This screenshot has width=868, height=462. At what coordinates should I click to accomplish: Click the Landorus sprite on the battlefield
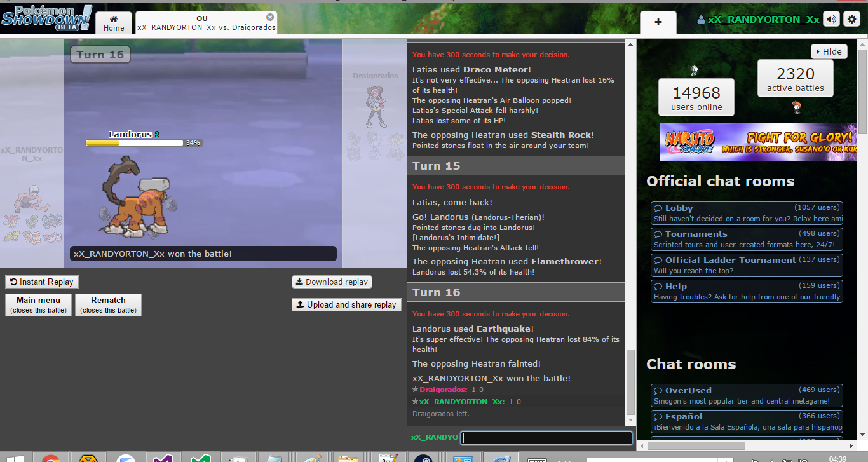[x=139, y=196]
